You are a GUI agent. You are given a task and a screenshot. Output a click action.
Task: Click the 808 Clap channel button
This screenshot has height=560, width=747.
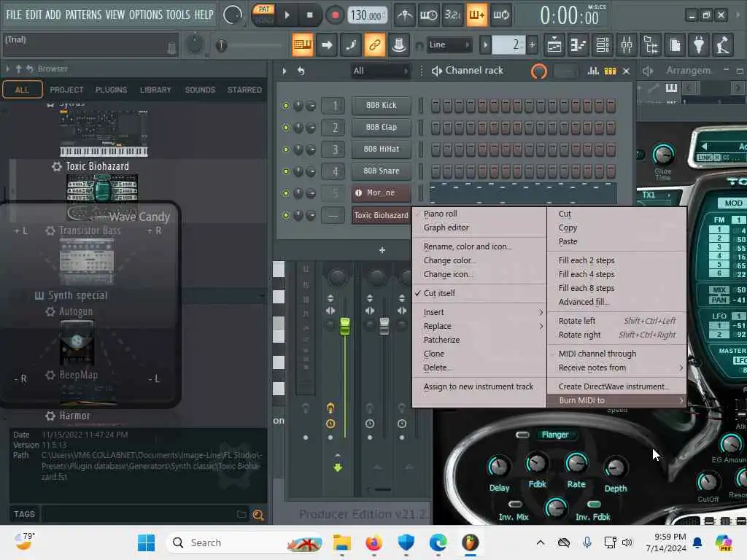tap(381, 127)
